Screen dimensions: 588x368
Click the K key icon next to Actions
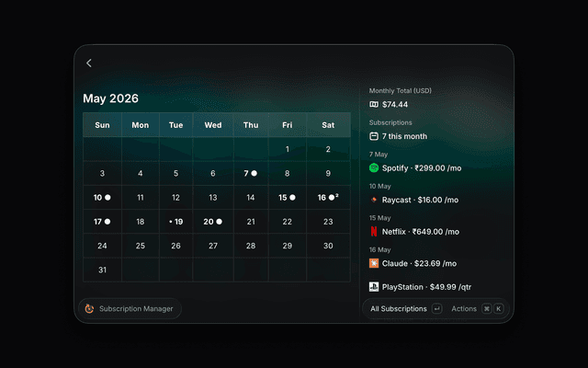(498, 309)
